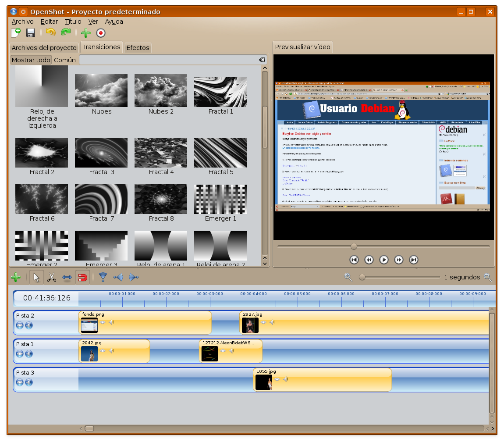Screen dimensions: 504x443
Task: Toggle speaker icon on 2927.jpg clip
Action: (272, 322)
